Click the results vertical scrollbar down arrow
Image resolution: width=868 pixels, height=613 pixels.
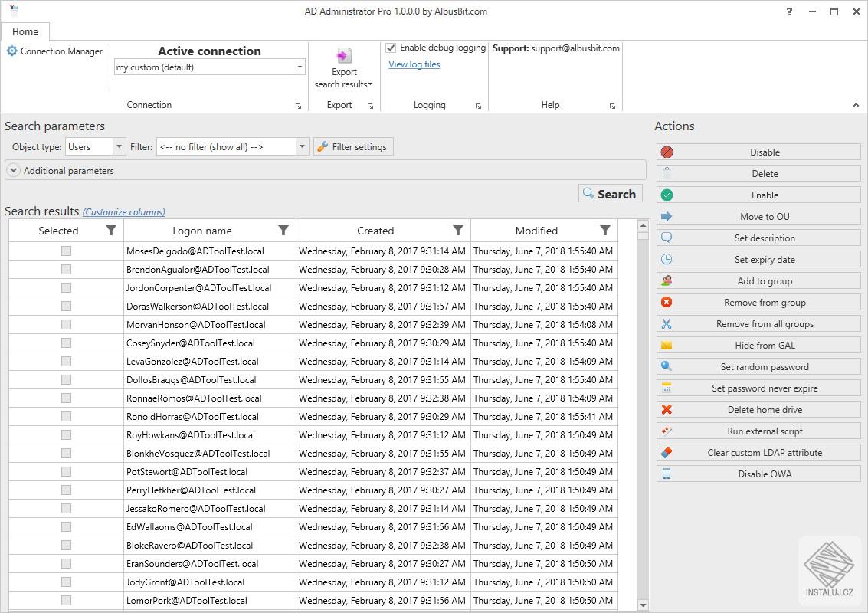coord(643,605)
